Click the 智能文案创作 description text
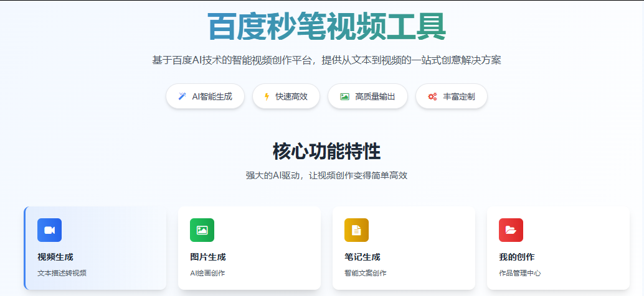 coord(365,273)
